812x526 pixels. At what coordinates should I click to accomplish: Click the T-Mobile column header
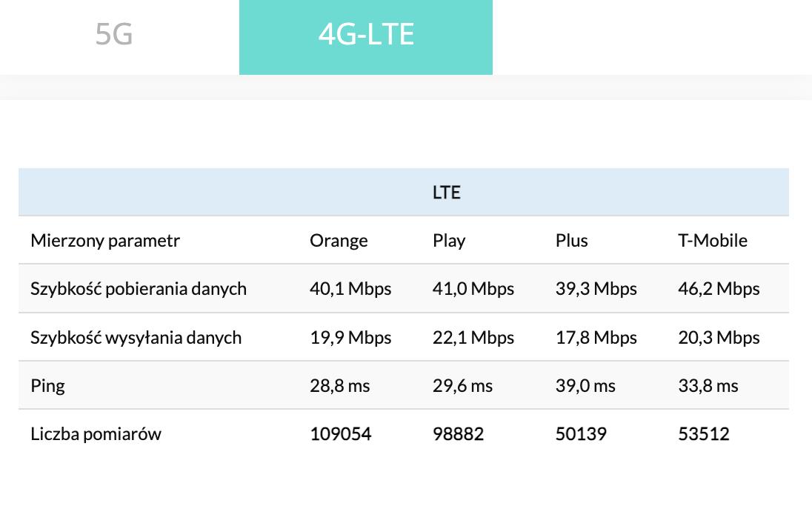[x=713, y=241]
